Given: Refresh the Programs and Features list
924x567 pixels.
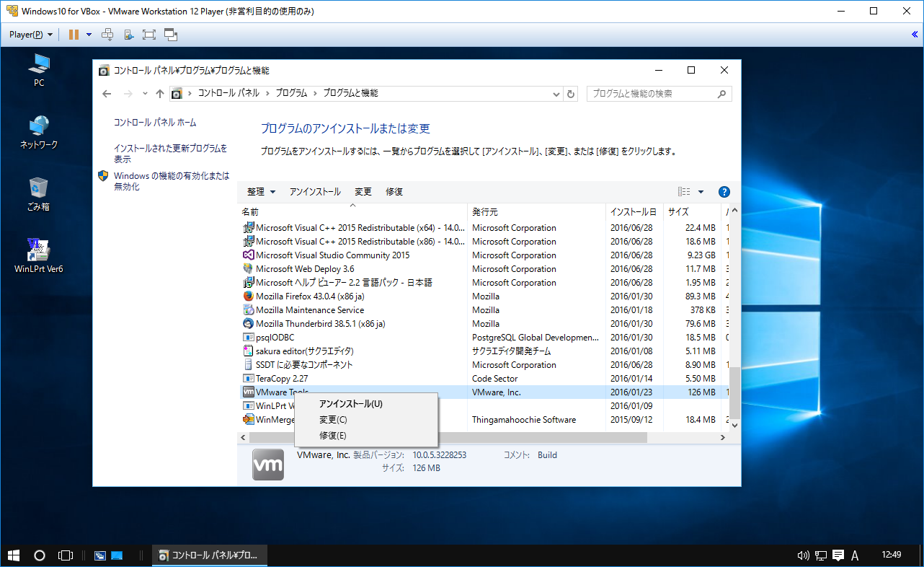Looking at the screenshot, I should pyautogui.click(x=572, y=94).
